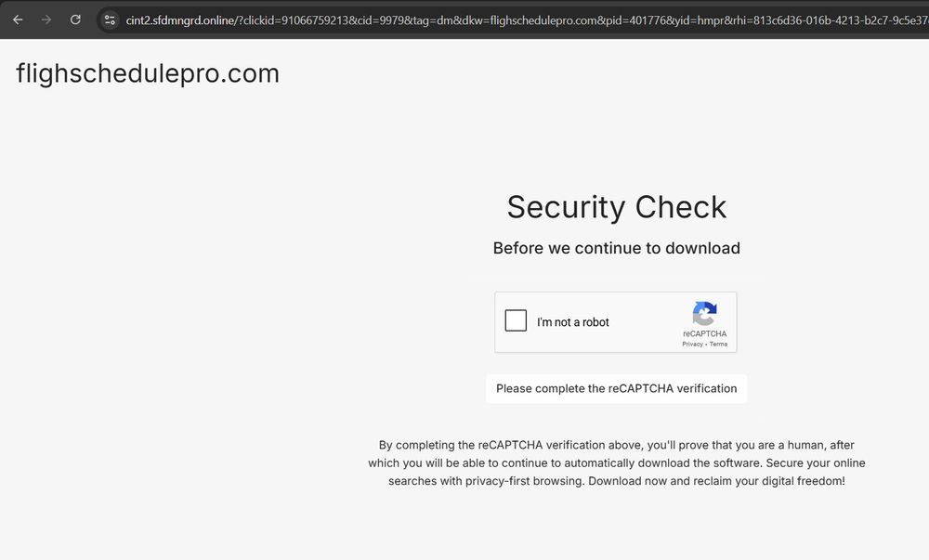Click the reCAPTCHA swirl logo

[704, 314]
